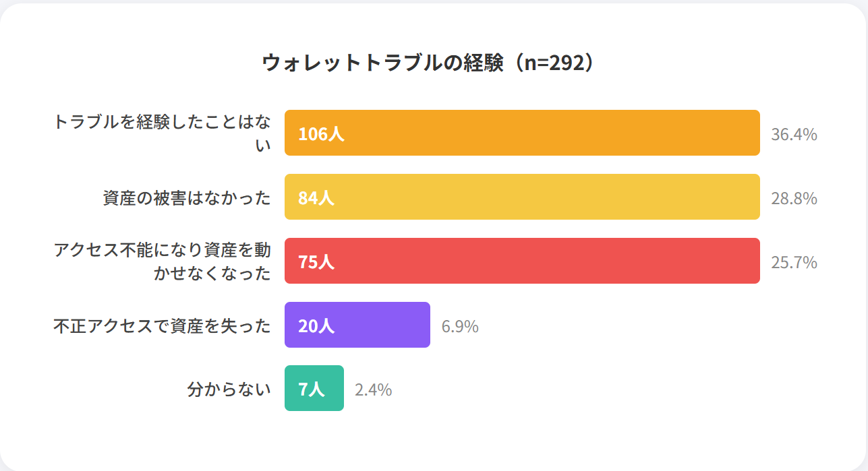Click the アクセス不能になり資産を動かせなくなった label
Image resolution: width=868 pixels, height=471 pixels.
coord(163,261)
